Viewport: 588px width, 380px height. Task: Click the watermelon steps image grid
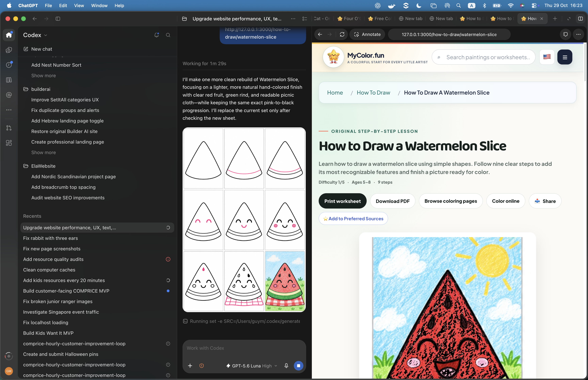click(x=244, y=220)
